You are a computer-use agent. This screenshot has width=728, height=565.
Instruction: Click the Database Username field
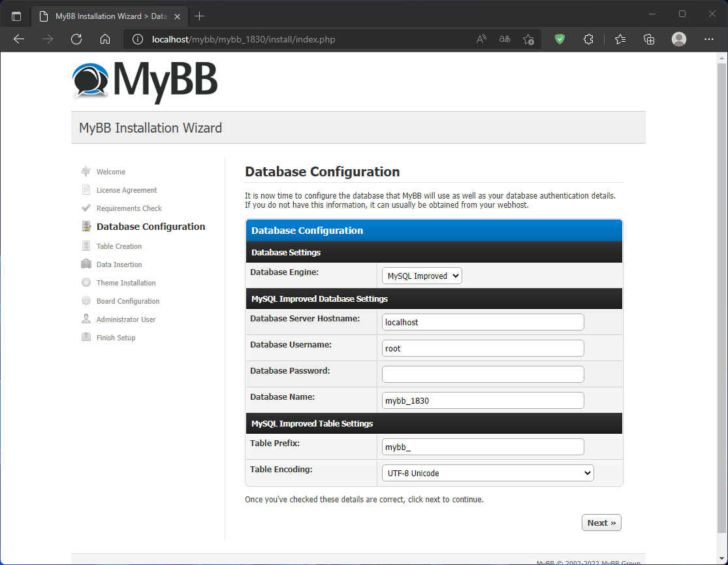[483, 348]
